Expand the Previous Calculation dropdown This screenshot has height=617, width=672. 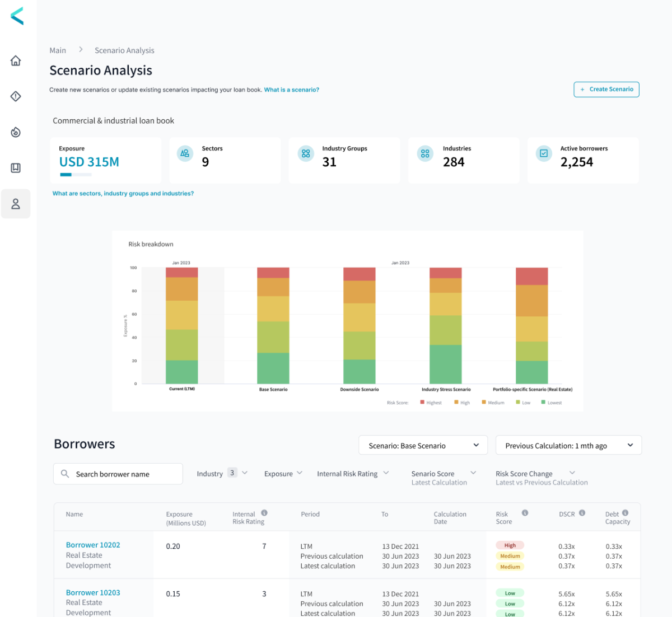pos(568,446)
